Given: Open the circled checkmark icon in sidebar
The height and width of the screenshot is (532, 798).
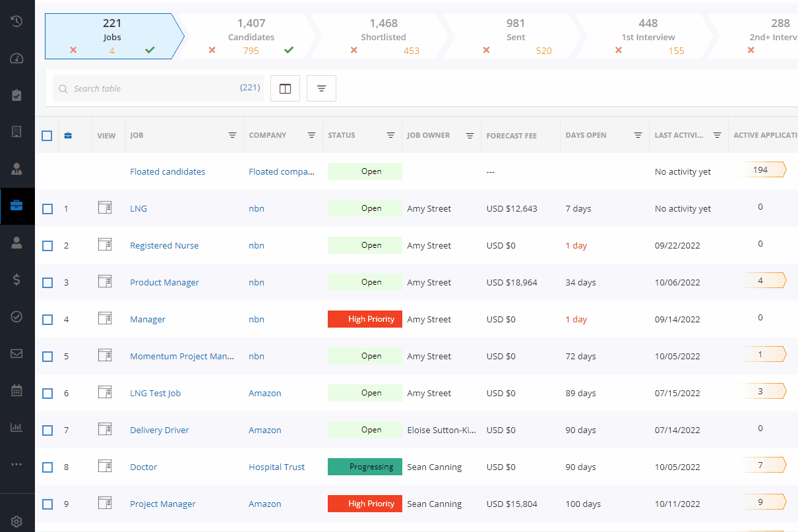Looking at the screenshot, I should [x=17, y=317].
